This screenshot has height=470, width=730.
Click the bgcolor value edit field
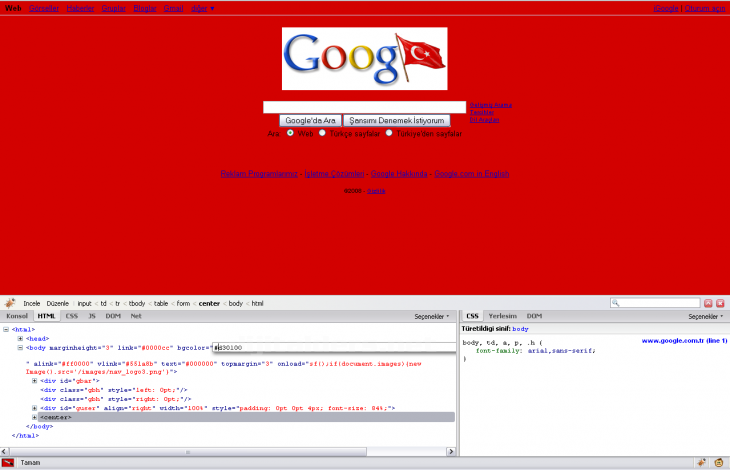(334, 348)
